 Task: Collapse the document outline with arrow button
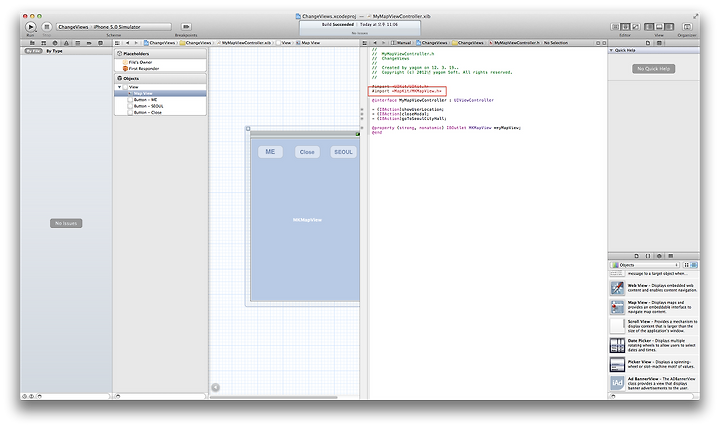pos(215,388)
